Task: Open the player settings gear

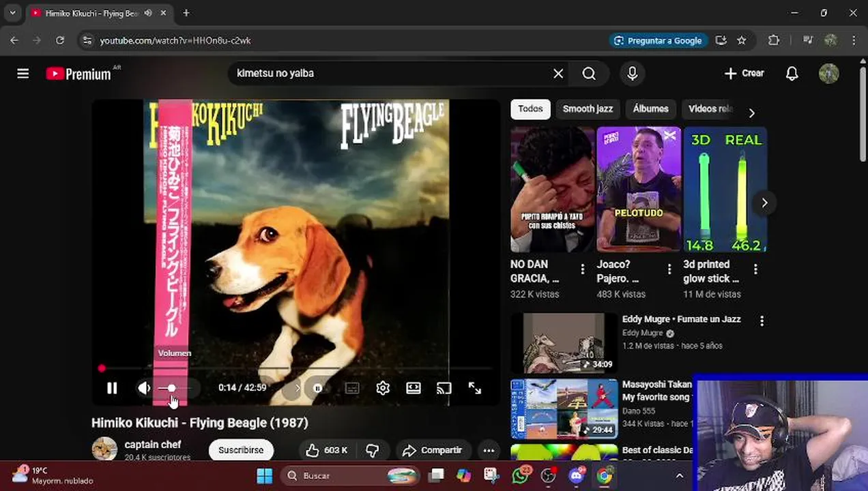Action: 383,388
